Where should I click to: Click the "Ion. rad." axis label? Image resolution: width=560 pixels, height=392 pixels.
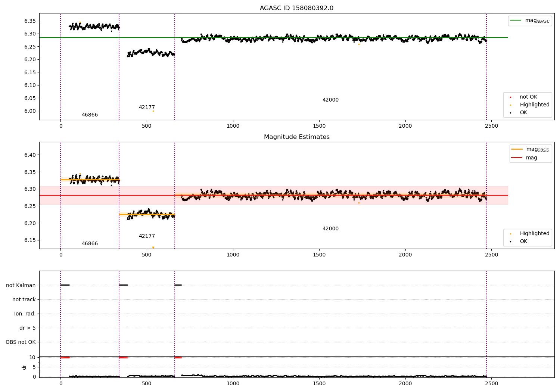pyautogui.click(x=25, y=314)
